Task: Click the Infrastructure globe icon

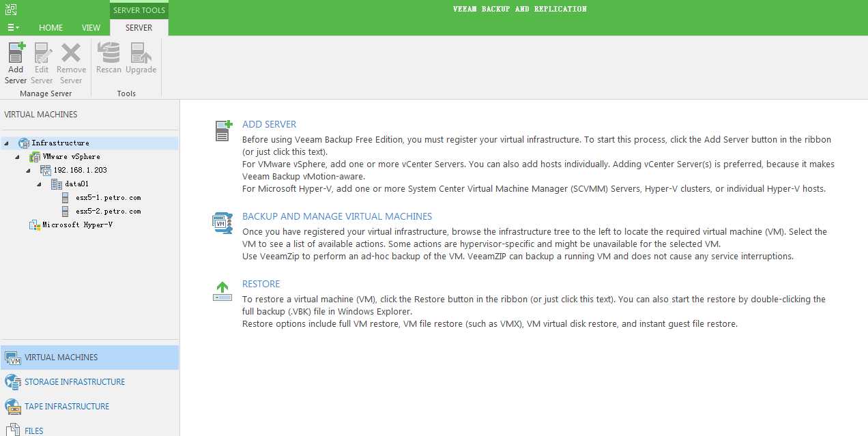Action: [24, 143]
